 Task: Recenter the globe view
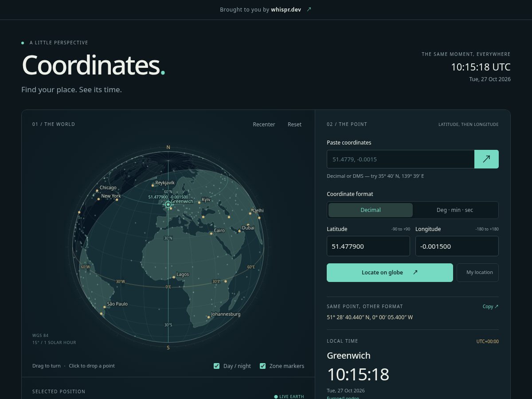point(264,125)
